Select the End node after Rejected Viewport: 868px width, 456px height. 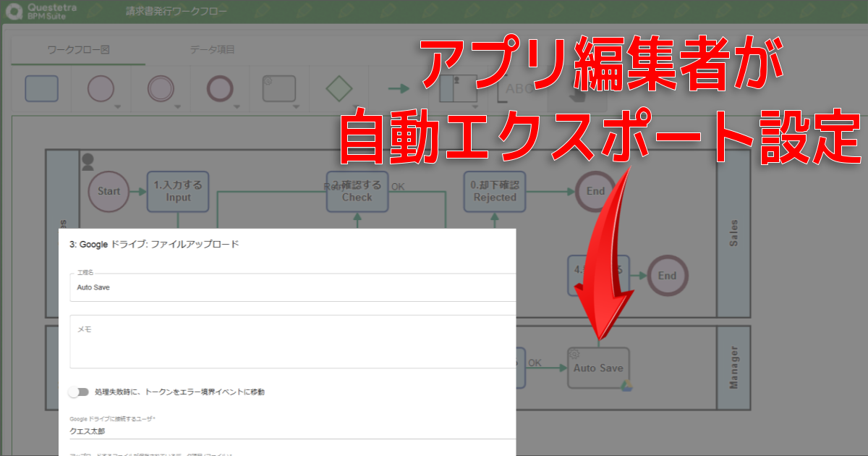tap(595, 191)
